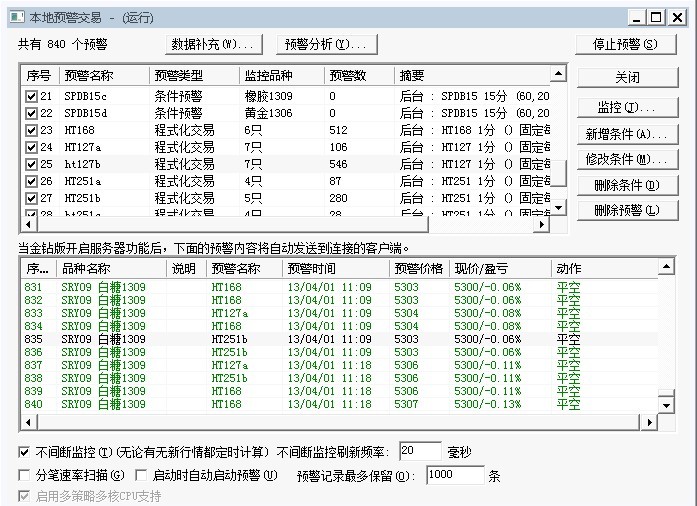The height and width of the screenshot is (506, 697).
Task: Sort the lower list by 预警时间 column header
Action: pos(335,268)
